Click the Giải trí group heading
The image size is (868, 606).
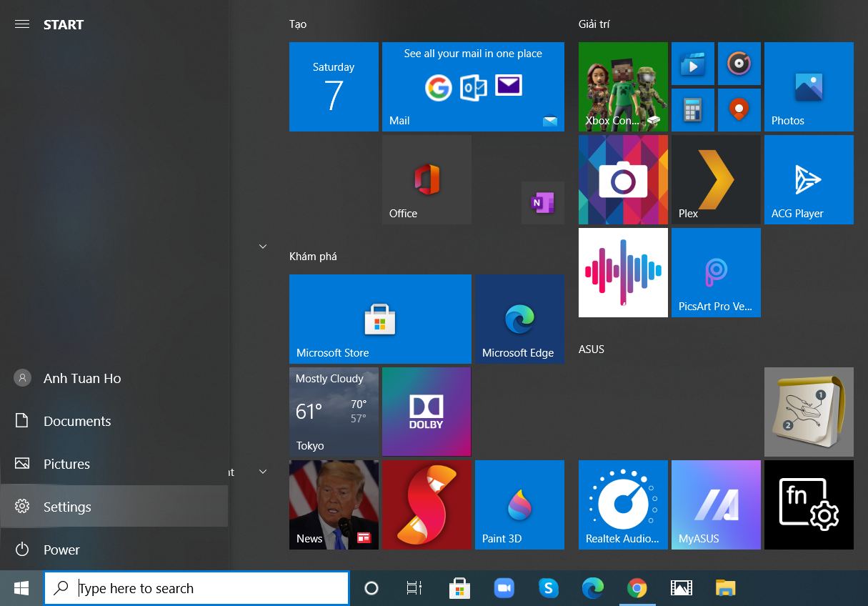(594, 24)
